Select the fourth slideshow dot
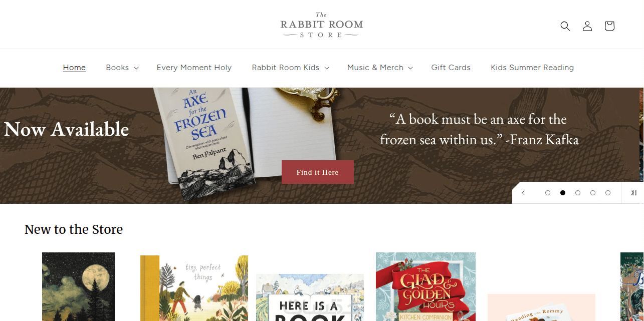The image size is (644, 321). point(593,193)
